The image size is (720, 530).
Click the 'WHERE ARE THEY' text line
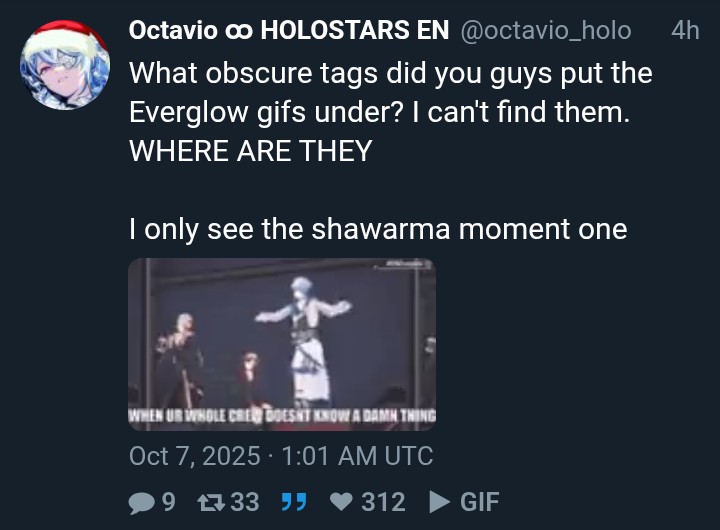click(250, 151)
